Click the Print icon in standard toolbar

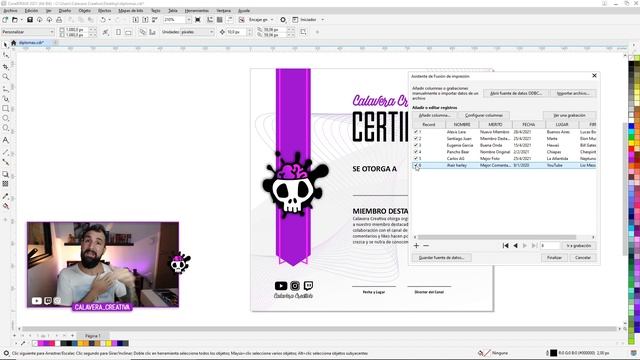click(59, 20)
